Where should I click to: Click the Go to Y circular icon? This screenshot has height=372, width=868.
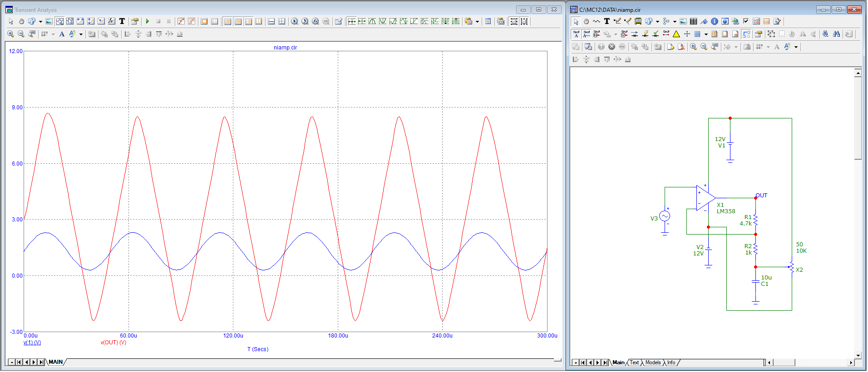[305, 21]
